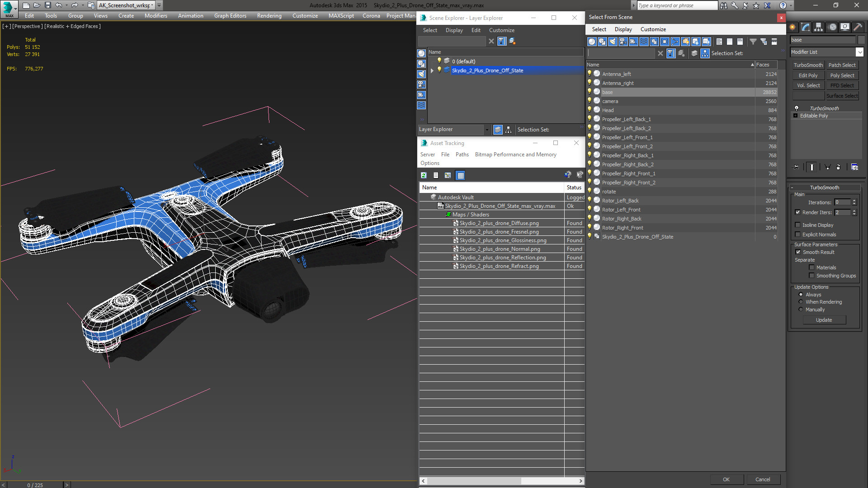Viewport: 868px width, 488px height.
Task: Open the Rendering menu
Action: coord(269,16)
